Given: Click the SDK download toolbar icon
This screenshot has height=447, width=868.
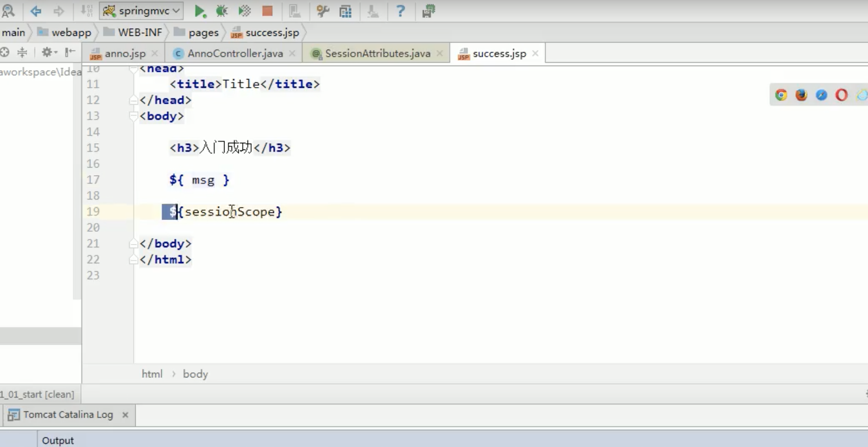Looking at the screenshot, I should pyautogui.click(x=373, y=11).
